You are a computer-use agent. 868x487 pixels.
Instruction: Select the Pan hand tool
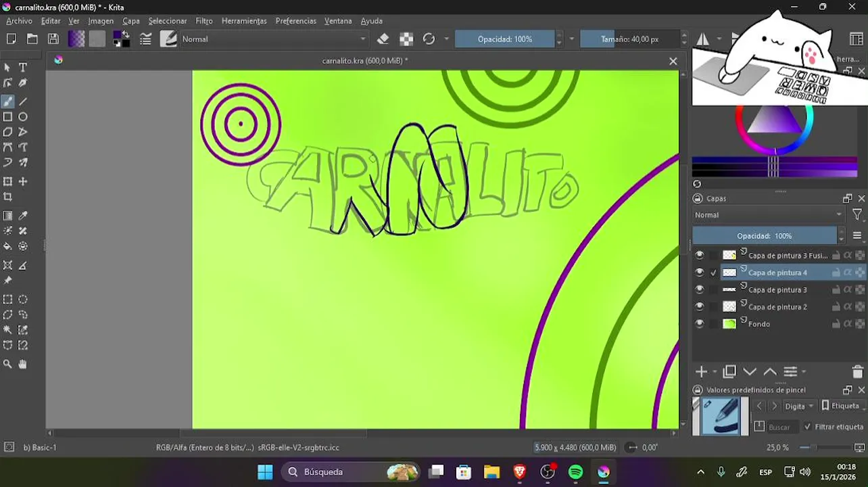point(23,364)
